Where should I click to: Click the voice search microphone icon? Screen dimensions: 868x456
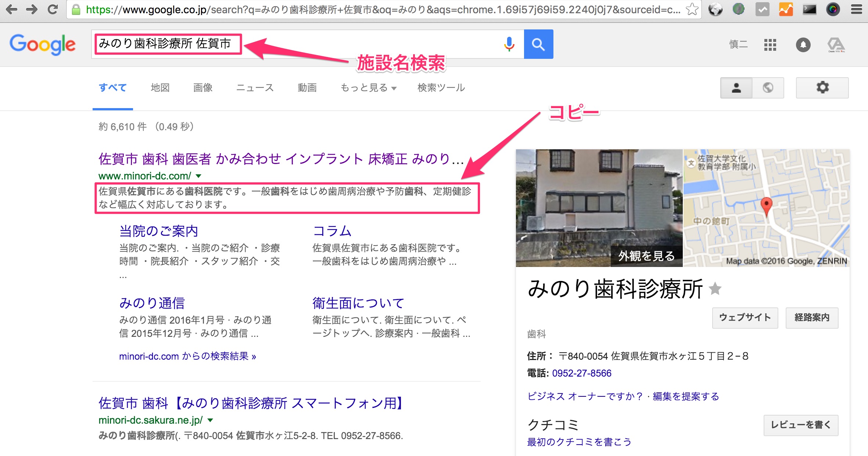[x=509, y=44]
